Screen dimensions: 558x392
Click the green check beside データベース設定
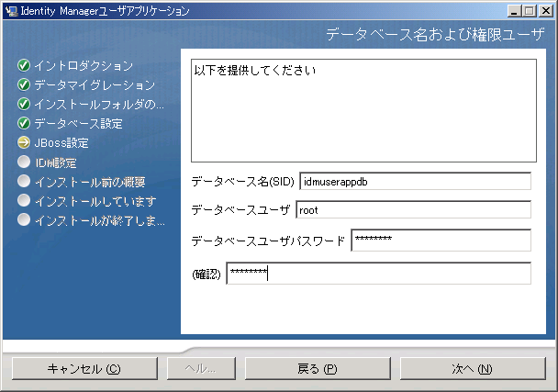(24, 123)
